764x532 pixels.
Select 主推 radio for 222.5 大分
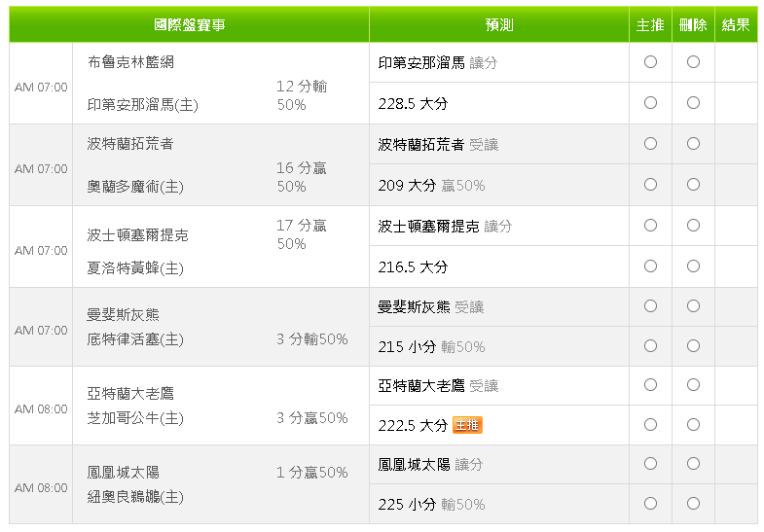coord(650,425)
